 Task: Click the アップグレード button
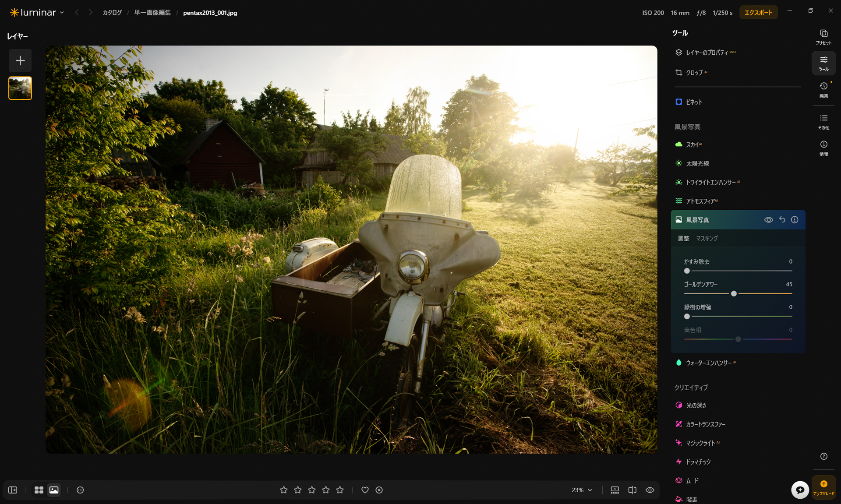[x=823, y=487]
